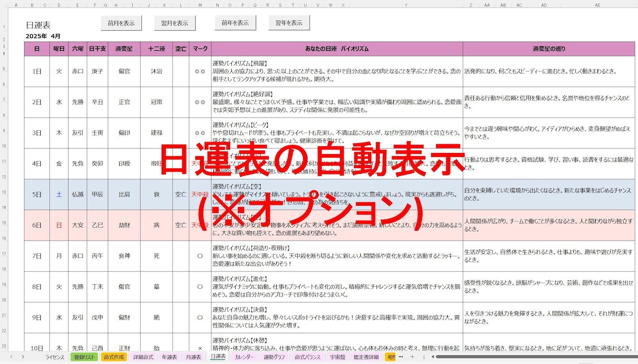Image resolution: width=638 pixels, height=364 pixels.
Task: Open the 鑑定書詳細 sheet tab
Action: coord(367,357)
